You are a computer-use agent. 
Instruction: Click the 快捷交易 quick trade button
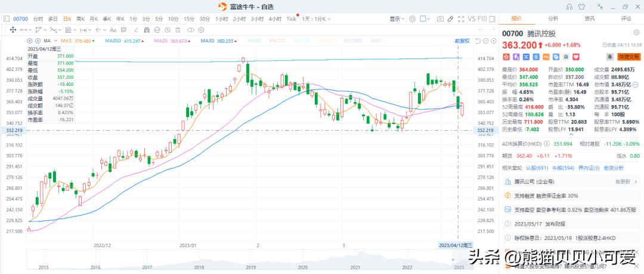(628, 57)
